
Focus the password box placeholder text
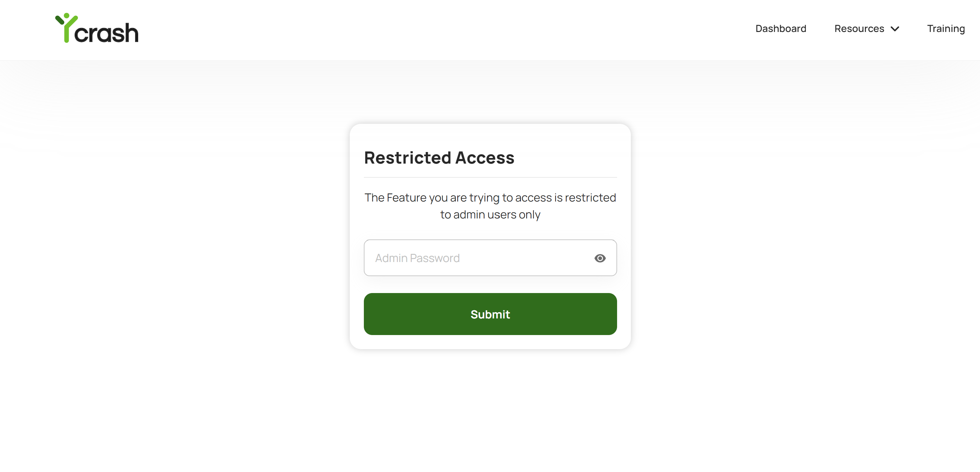point(417,258)
